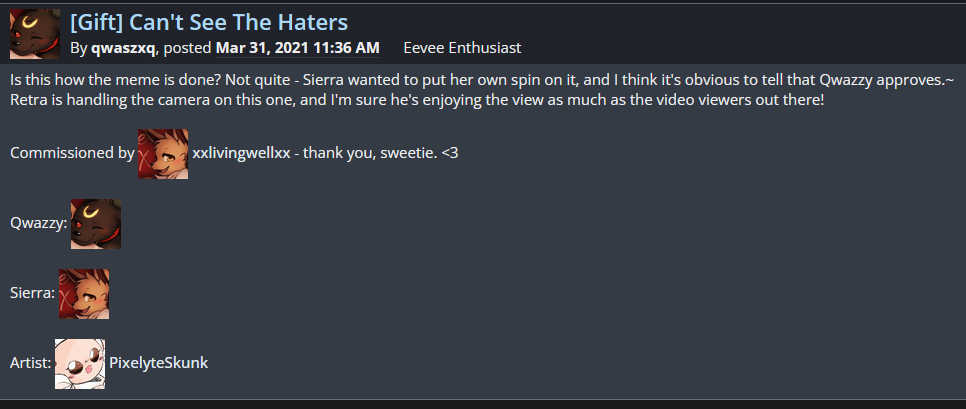This screenshot has height=409, width=966.
Task: Open the '[Gift] Can't See The Haters' title
Action: tap(209, 21)
